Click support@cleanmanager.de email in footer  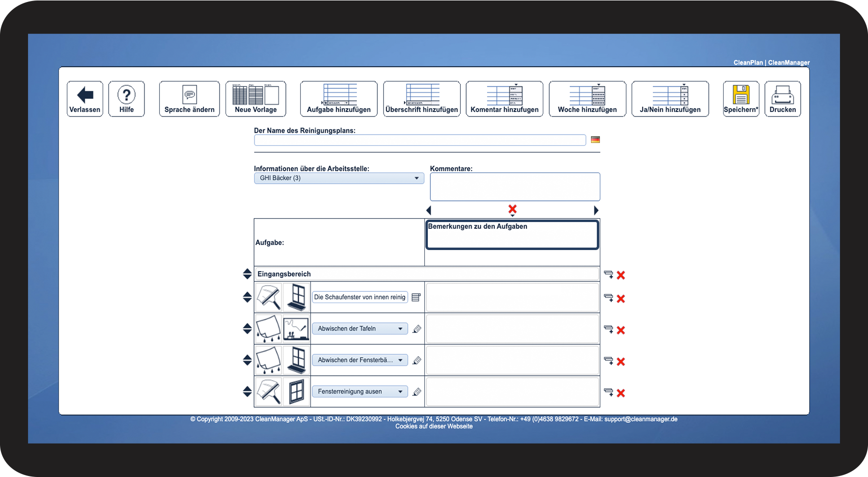point(641,419)
